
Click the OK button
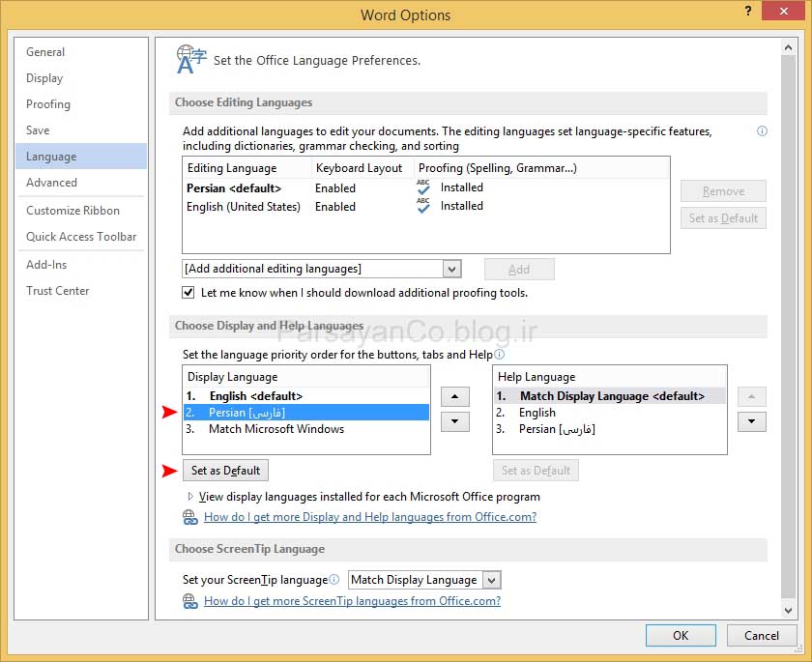coord(681,635)
